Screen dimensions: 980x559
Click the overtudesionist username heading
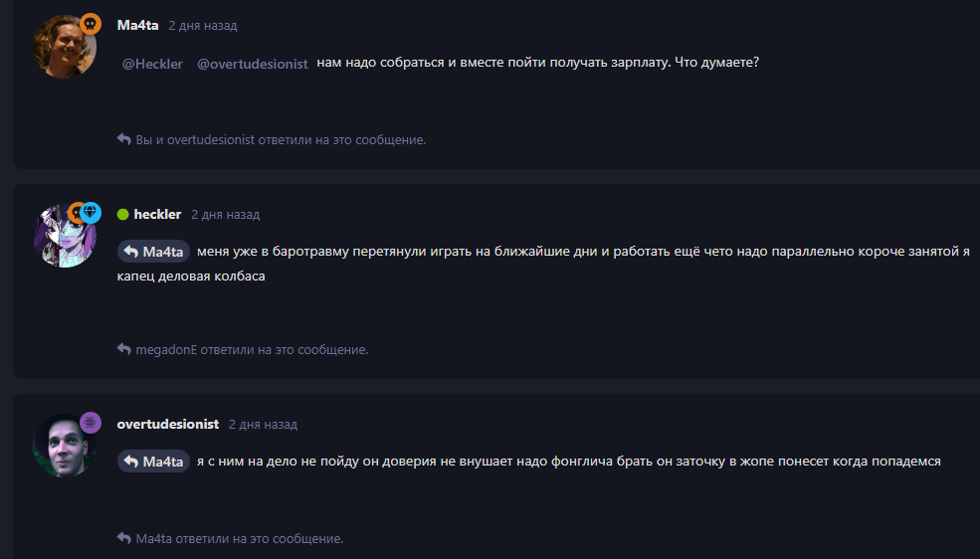coord(167,424)
